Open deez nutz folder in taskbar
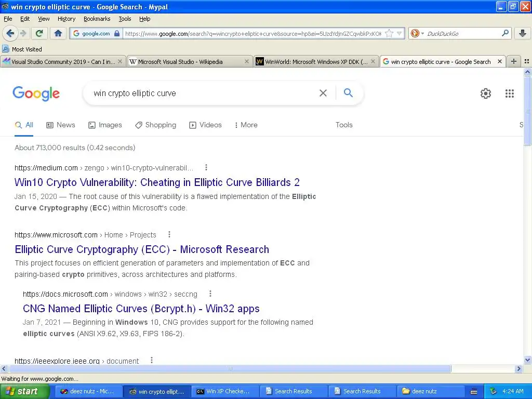532x399 pixels. (430, 391)
